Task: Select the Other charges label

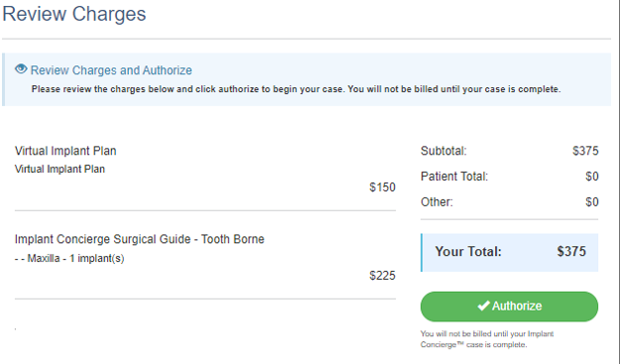Action: 436,202
